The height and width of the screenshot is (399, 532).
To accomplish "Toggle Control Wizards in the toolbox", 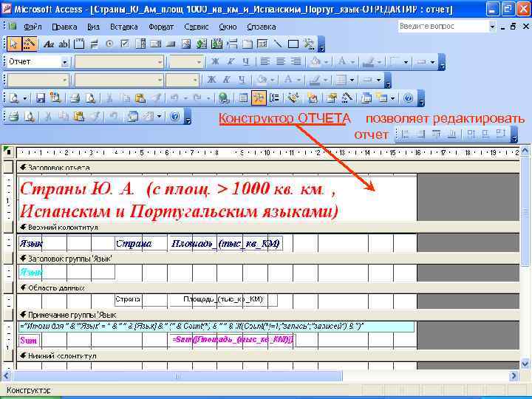I will [x=30, y=44].
